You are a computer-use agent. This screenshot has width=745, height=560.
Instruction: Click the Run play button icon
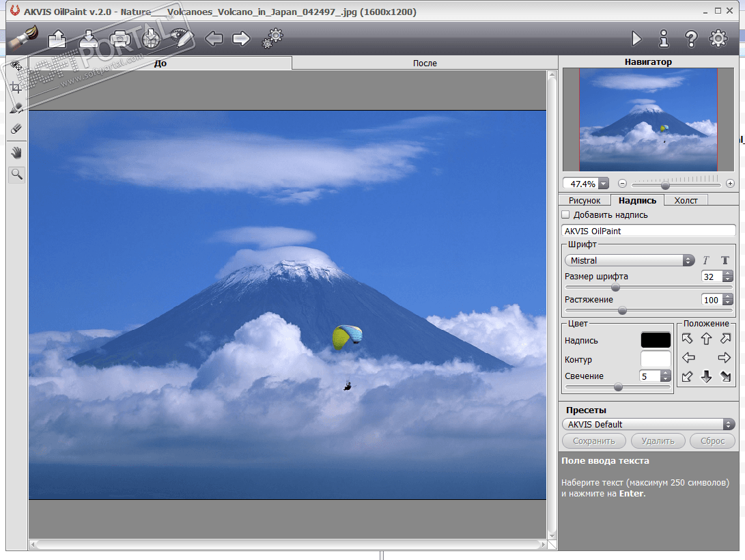point(636,39)
